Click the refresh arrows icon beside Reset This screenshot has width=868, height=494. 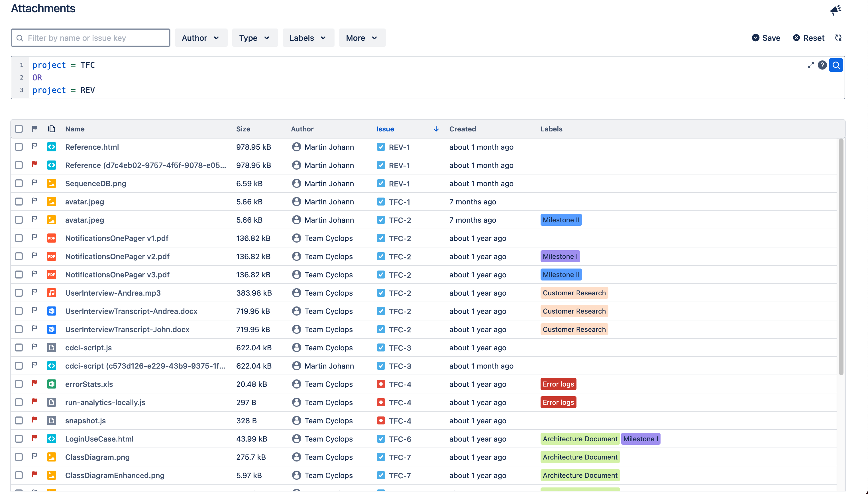(x=838, y=38)
